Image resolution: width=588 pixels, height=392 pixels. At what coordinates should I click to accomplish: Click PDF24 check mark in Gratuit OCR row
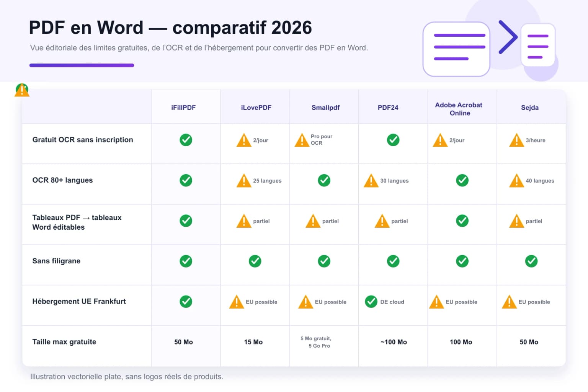pos(393,140)
